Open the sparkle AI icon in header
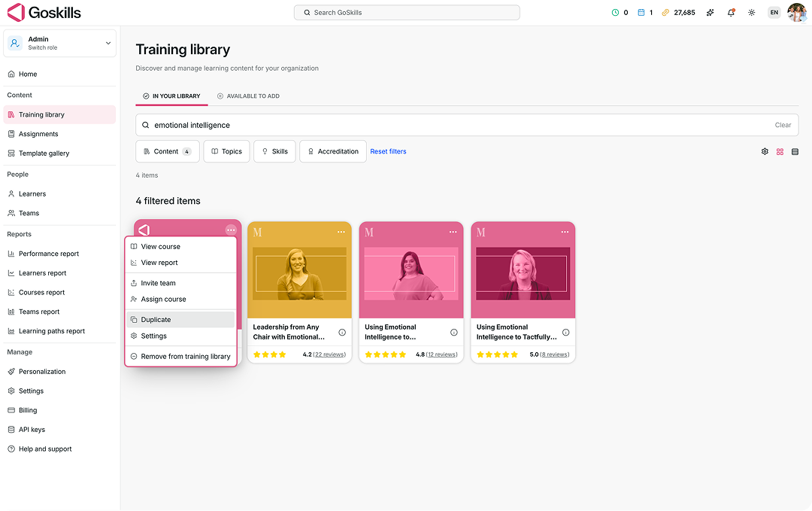Image resolution: width=812 pixels, height=511 pixels. [x=710, y=13]
